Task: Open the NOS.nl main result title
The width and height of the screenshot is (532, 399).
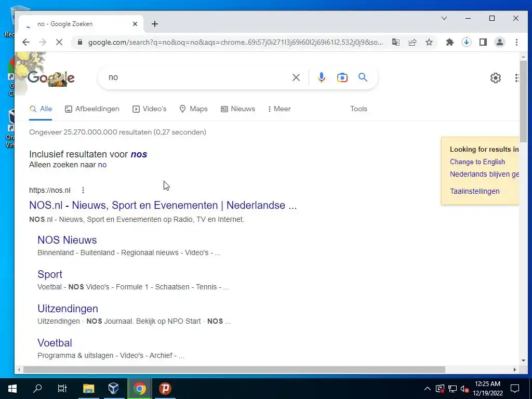Action: point(163,205)
